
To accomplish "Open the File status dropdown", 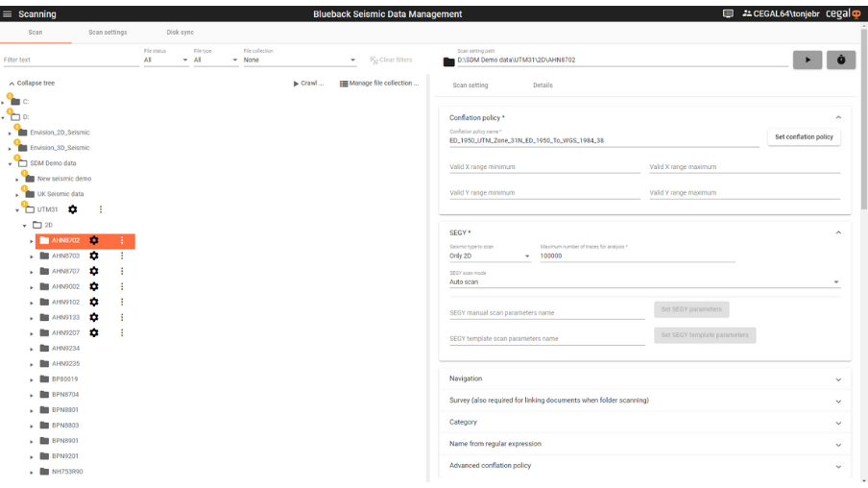I will tap(166, 60).
